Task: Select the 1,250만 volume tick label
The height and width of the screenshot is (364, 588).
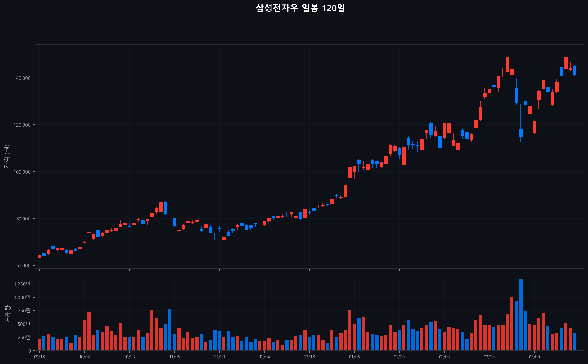Action: point(22,284)
